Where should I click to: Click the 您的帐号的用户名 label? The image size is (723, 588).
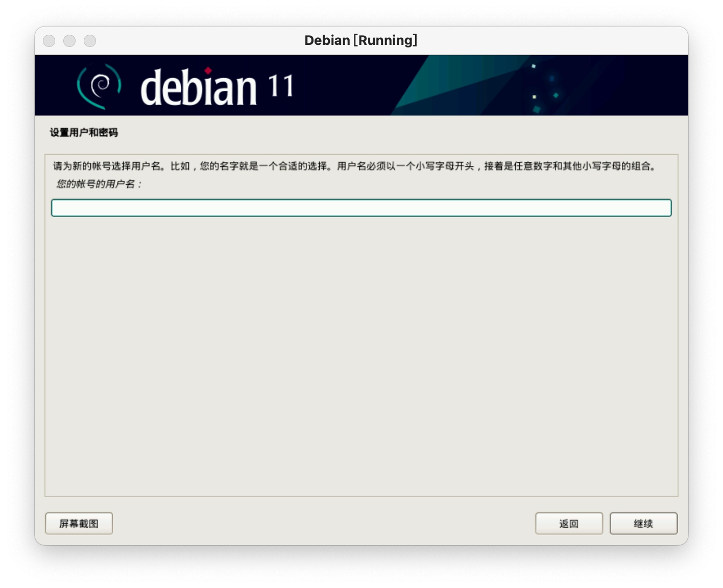99,184
